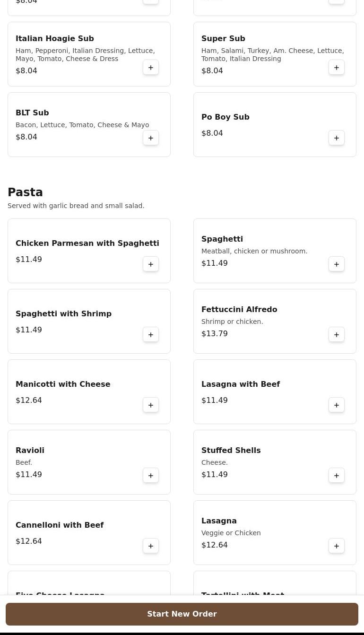
Task: Add Veggie or Chicken Lasagna
Action: (337, 546)
